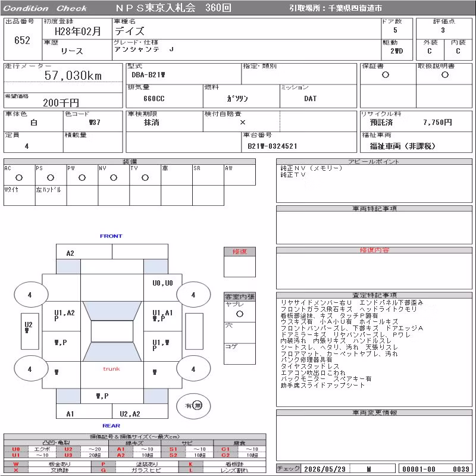Click the displacement value 660CC
The width and height of the screenshot is (476, 476).
point(154,98)
